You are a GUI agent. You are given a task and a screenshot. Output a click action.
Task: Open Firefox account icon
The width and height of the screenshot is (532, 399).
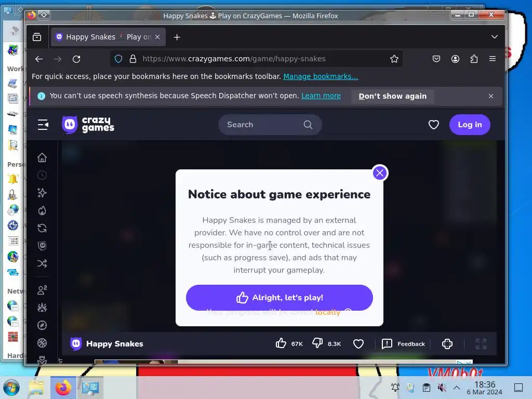tap(455, 59)
